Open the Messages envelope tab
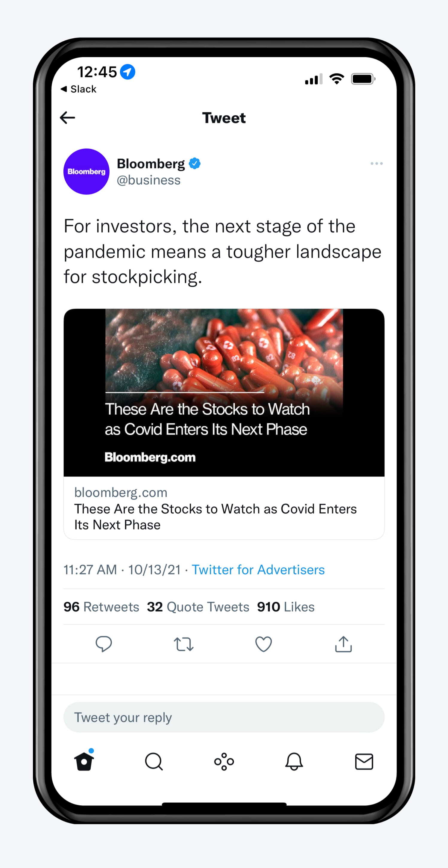 [x=364, y=762]
